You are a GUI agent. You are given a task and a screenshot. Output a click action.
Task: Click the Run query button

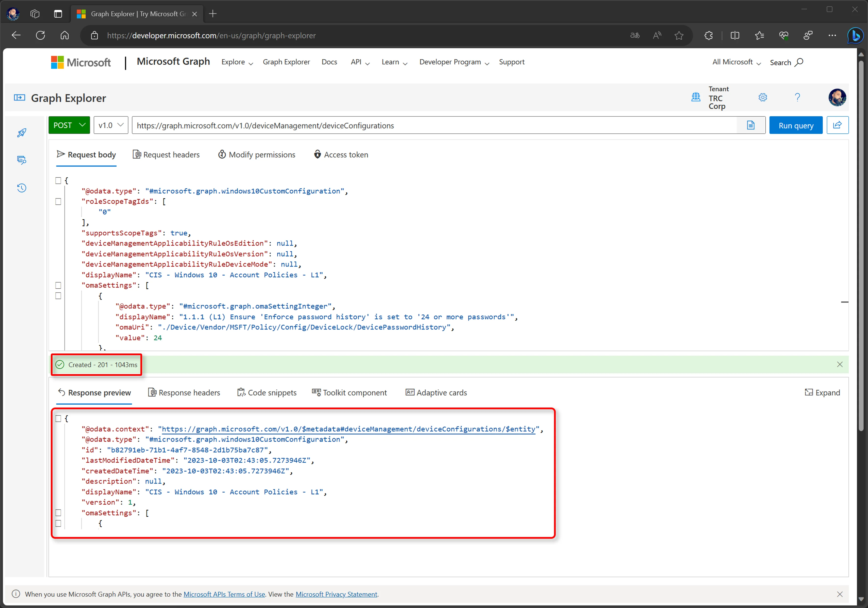tap(796, 125)
